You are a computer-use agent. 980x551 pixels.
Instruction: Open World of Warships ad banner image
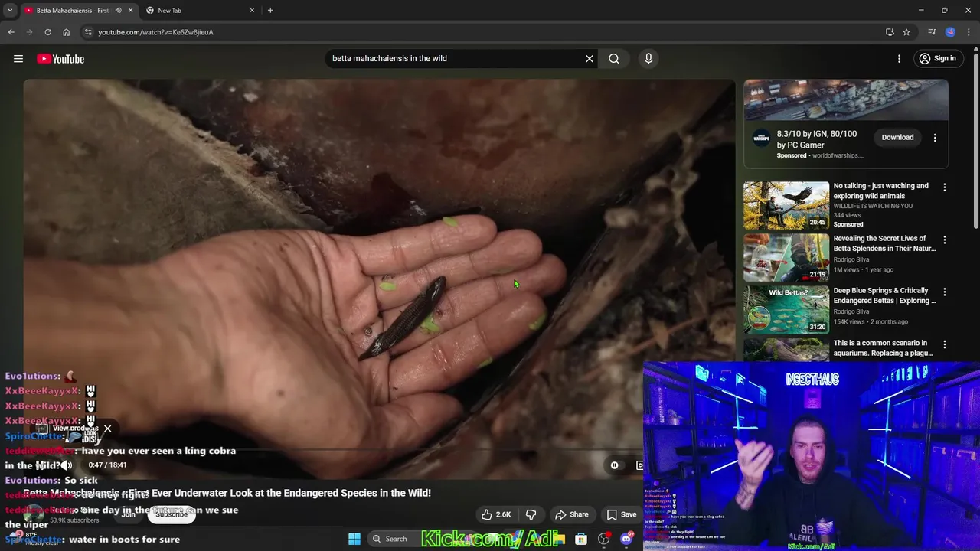click(x=846, y=99)
